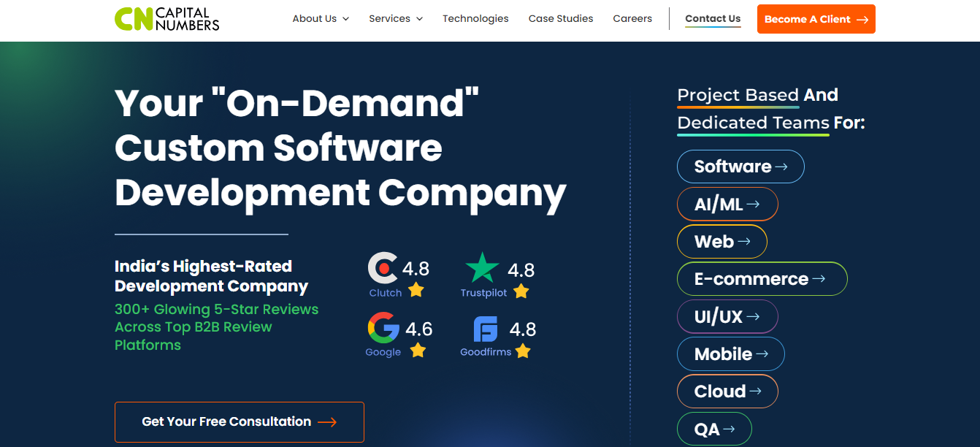Open the Contact Us link
The image size is (980, 447).
pos(713,19)
